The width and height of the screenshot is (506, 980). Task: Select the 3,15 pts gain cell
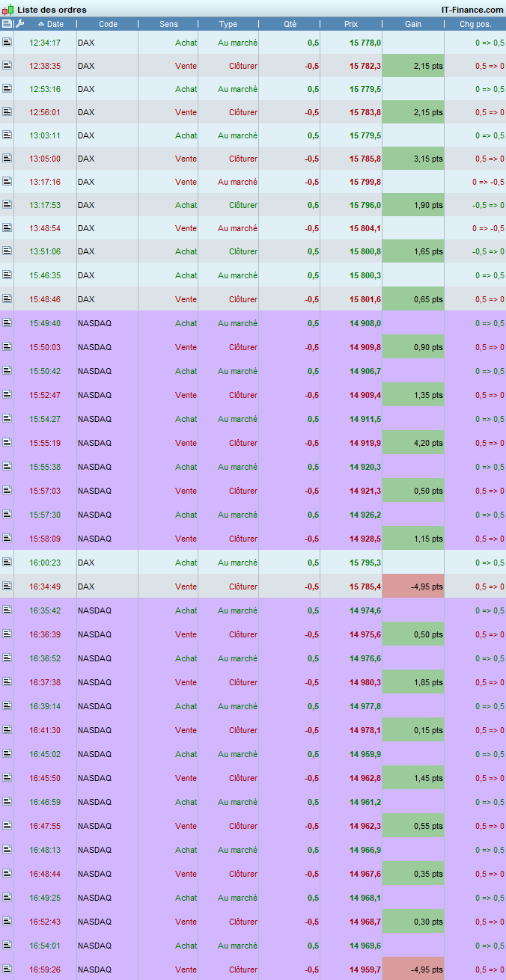tap(413, 159)
